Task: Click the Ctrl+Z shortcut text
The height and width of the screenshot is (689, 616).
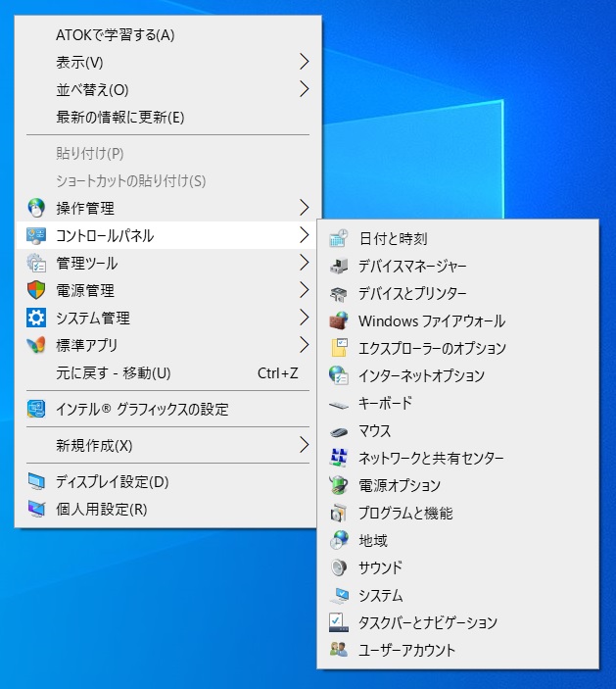Action: click(x=277, y=373)
